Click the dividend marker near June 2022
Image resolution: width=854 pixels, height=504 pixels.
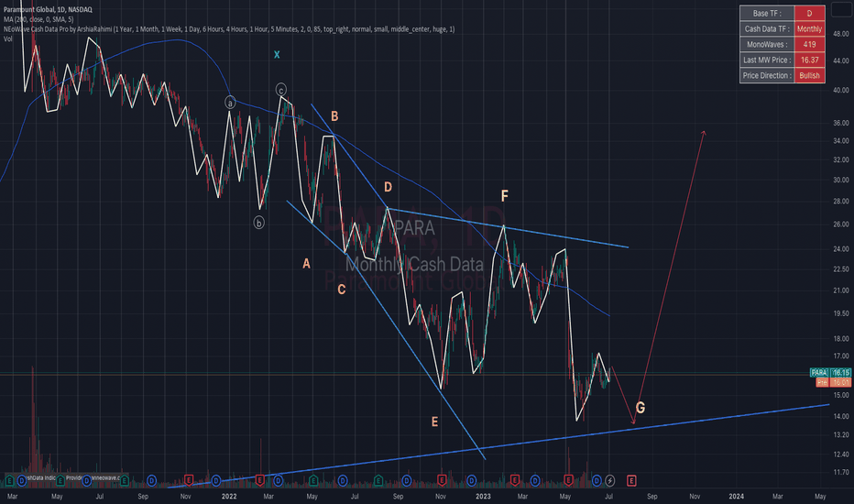343,480
